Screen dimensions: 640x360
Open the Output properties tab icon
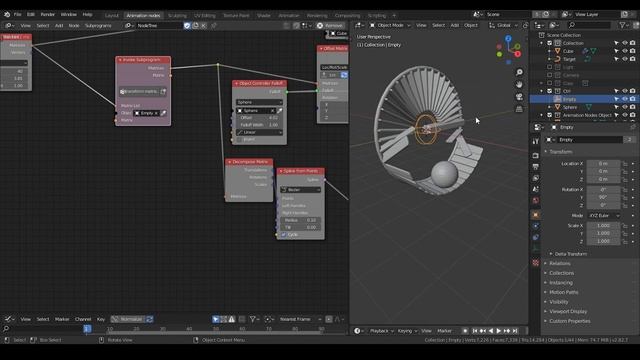pyautogui.click(x=536, y=167)
